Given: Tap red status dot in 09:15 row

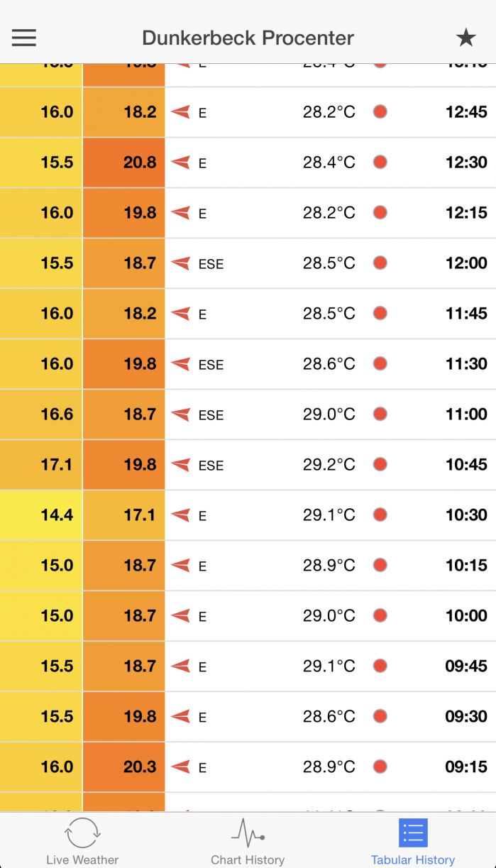Looking at the screenshot, I should pos(380,767).
